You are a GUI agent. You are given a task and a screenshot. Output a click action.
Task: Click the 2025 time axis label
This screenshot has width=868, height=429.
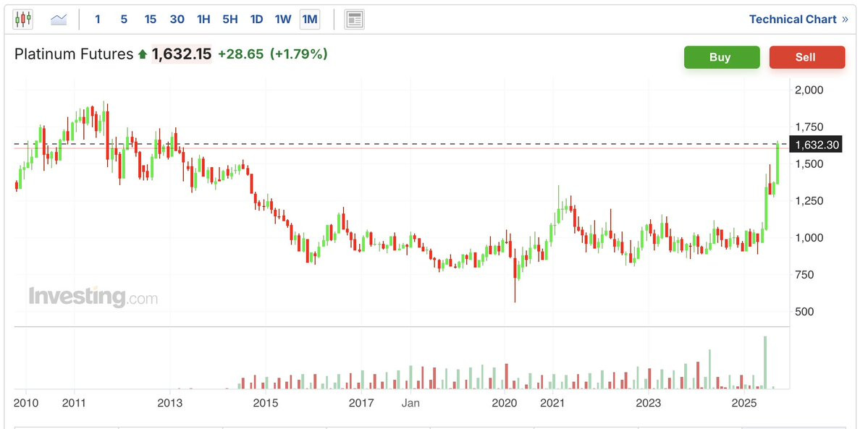(744, 402)
